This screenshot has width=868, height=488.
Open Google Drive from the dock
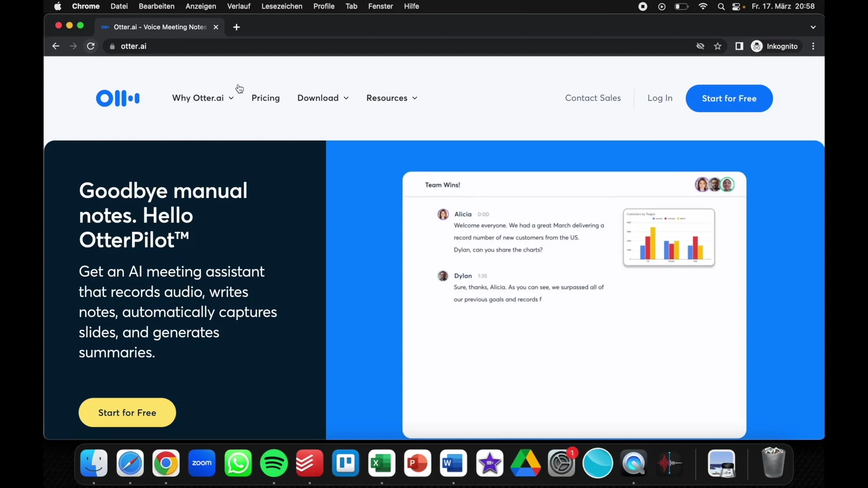click(525, 463)
